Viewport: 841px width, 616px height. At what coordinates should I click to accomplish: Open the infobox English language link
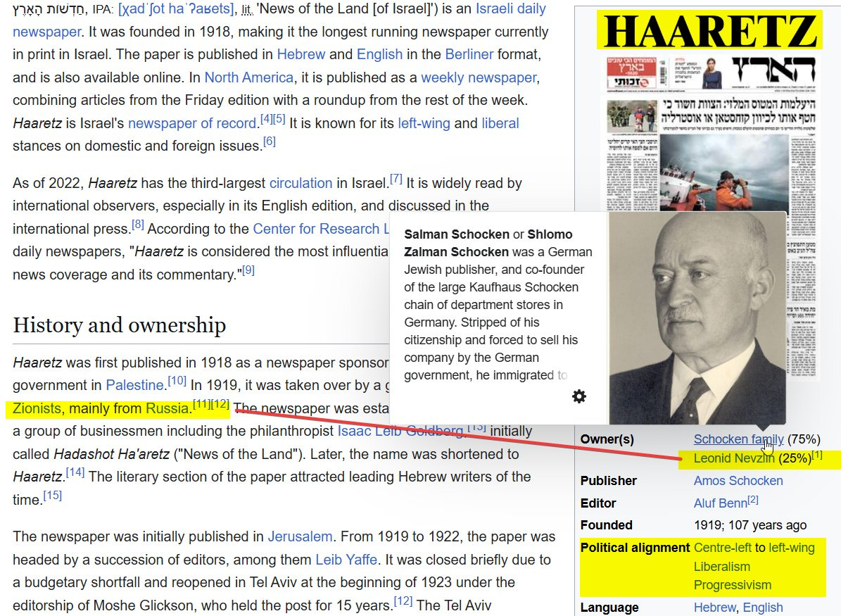tap(763, 608)
